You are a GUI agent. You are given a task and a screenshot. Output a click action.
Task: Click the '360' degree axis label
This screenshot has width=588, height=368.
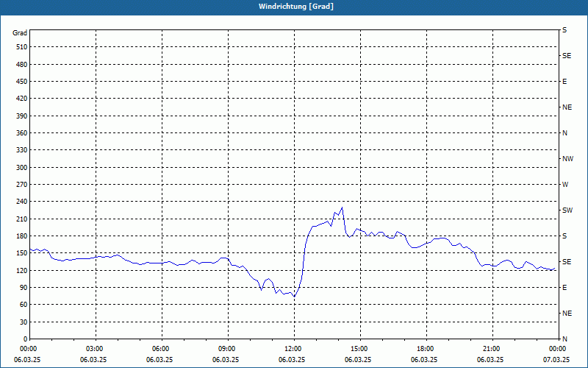(x=22, y=133)
